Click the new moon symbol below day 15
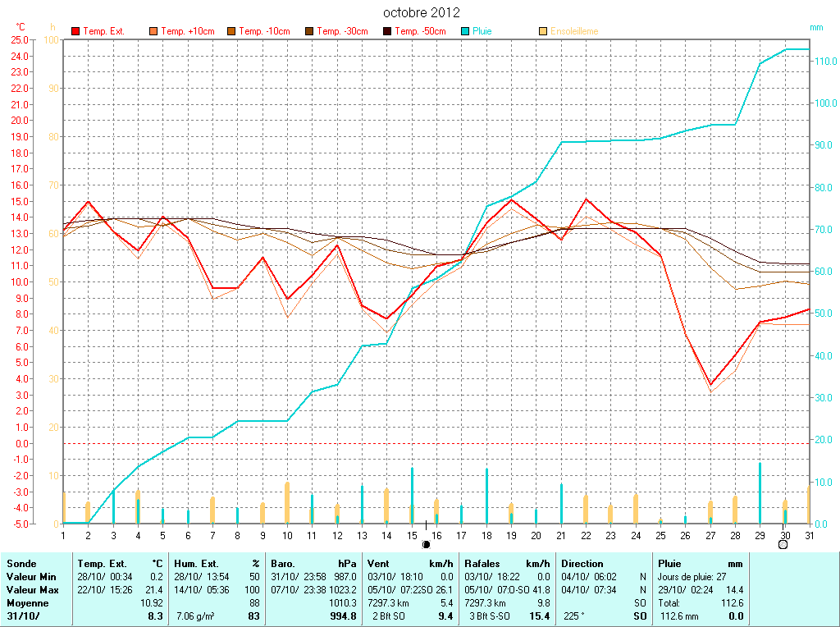 click(x=426, y=544)
